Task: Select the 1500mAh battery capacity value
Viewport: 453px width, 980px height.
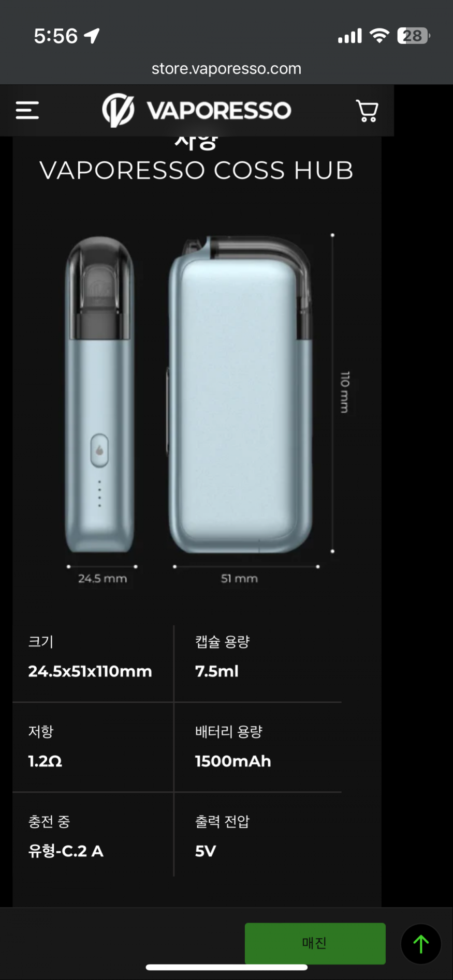Action: tap(233, 761)
